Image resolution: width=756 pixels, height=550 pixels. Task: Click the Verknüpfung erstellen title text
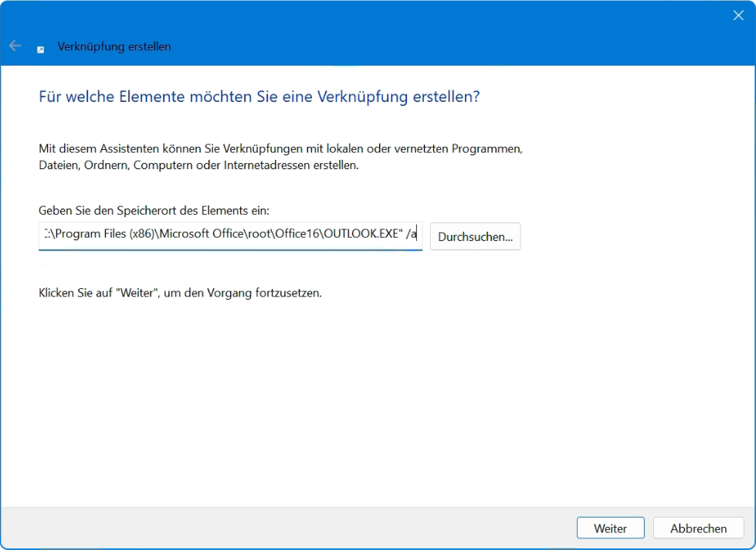(114, 47)
